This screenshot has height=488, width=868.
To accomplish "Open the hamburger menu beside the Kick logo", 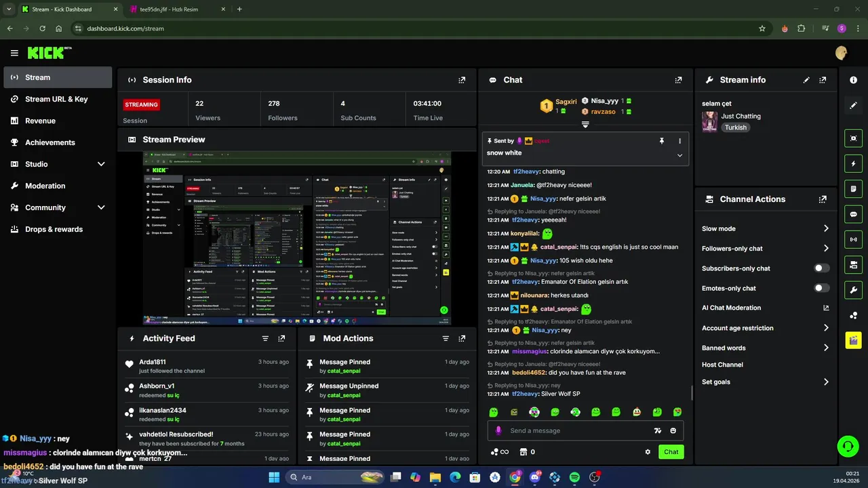I will [x=14, y=53].
